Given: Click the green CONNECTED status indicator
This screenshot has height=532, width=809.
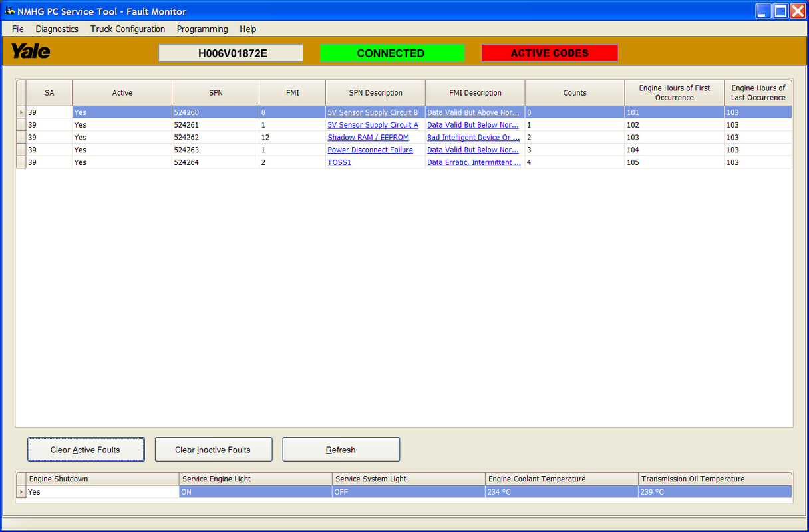Looking at the screenshot, I should [391, 53].
